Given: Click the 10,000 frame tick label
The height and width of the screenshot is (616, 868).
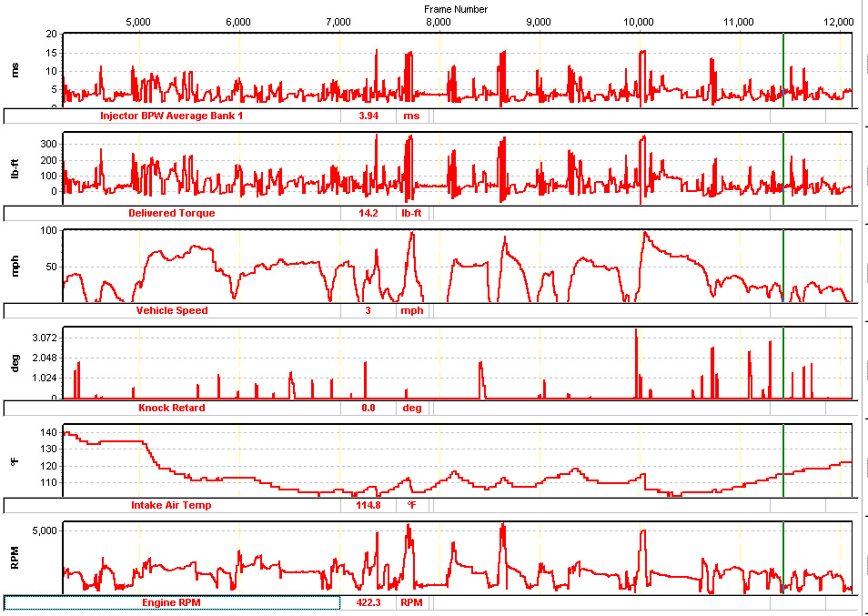Looking at the screenshot, I should 639,21.
